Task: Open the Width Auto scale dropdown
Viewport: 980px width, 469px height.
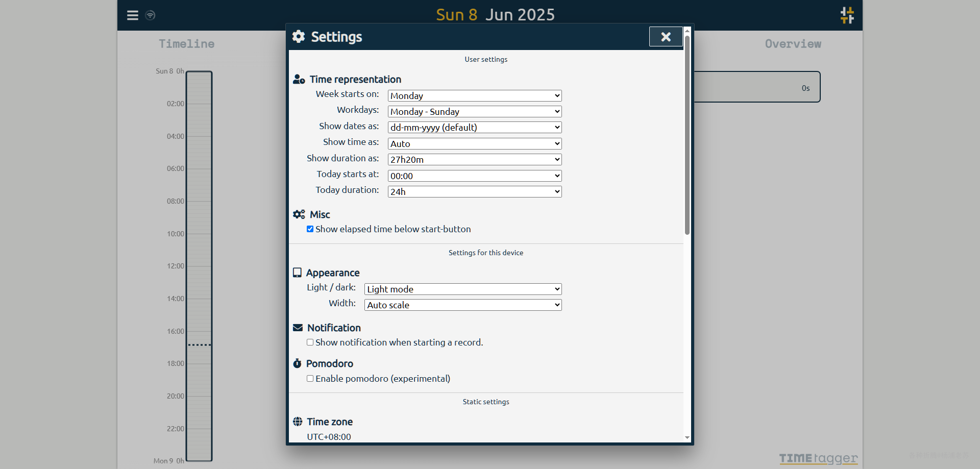Action: [x=463, y=305]
